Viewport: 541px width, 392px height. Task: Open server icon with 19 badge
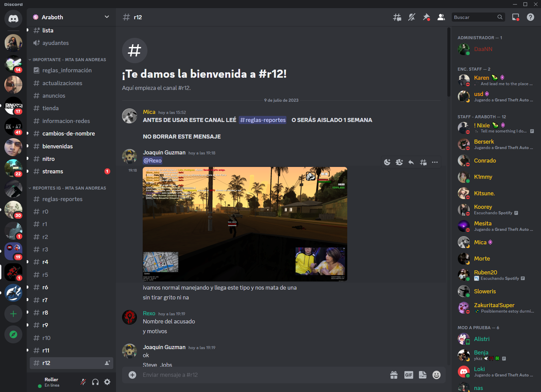(13, 251)
